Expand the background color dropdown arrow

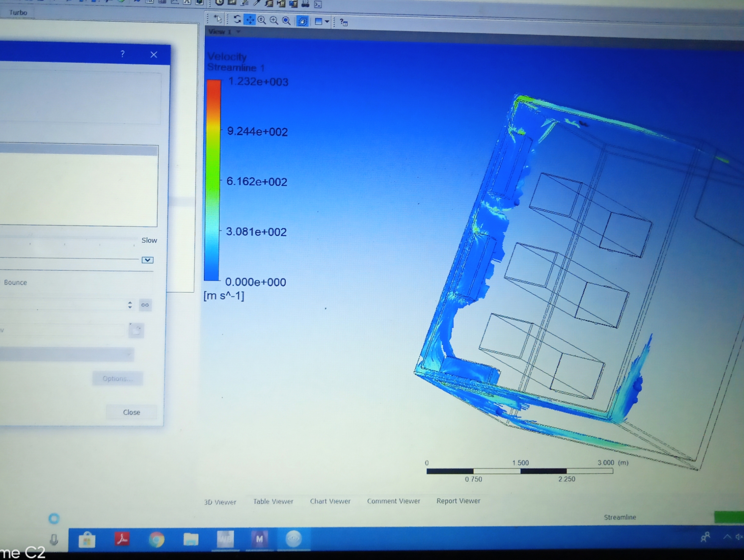coord(327,21)
